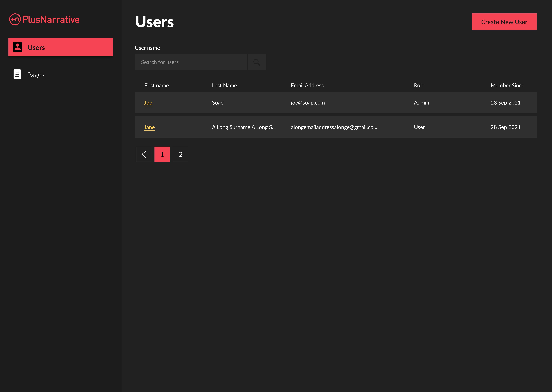
Task: Sort by the Last Name column header
Action: (224, 85)
